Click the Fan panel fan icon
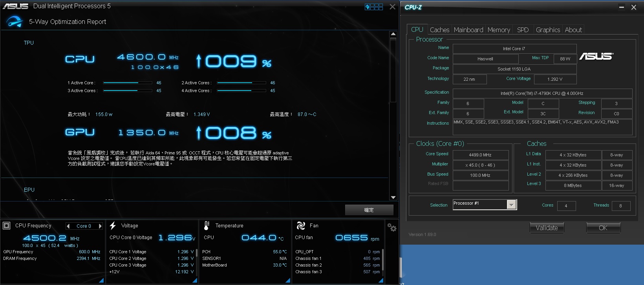 [301, 225]
